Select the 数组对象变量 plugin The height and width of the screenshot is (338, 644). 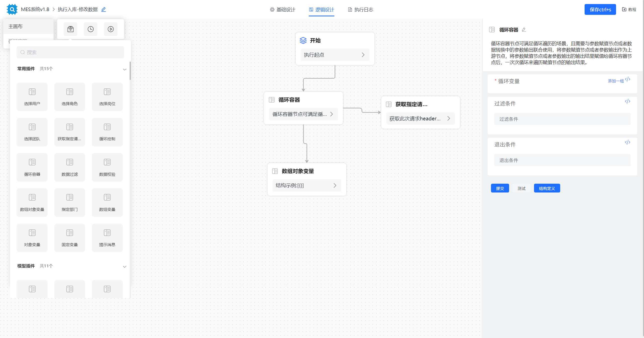[32, 202]
